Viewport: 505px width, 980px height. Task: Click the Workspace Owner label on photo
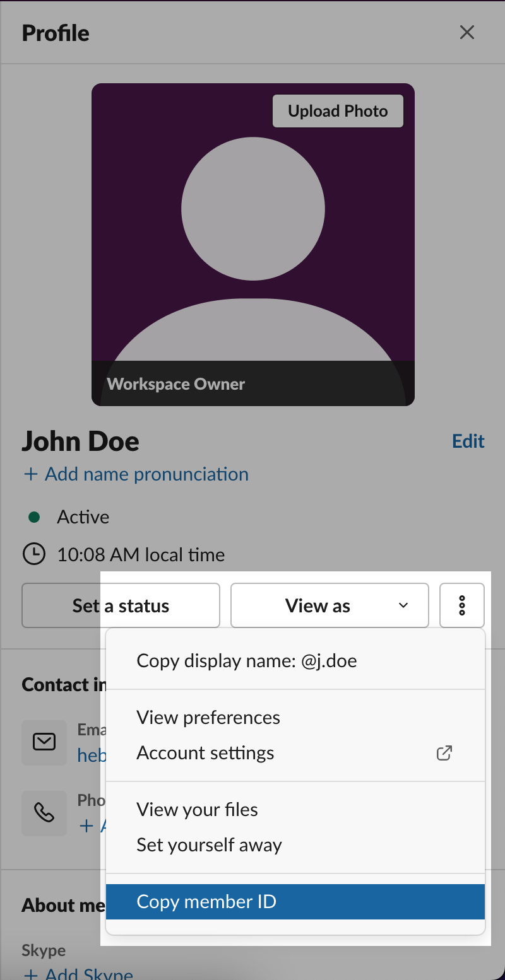pos(176,384)
